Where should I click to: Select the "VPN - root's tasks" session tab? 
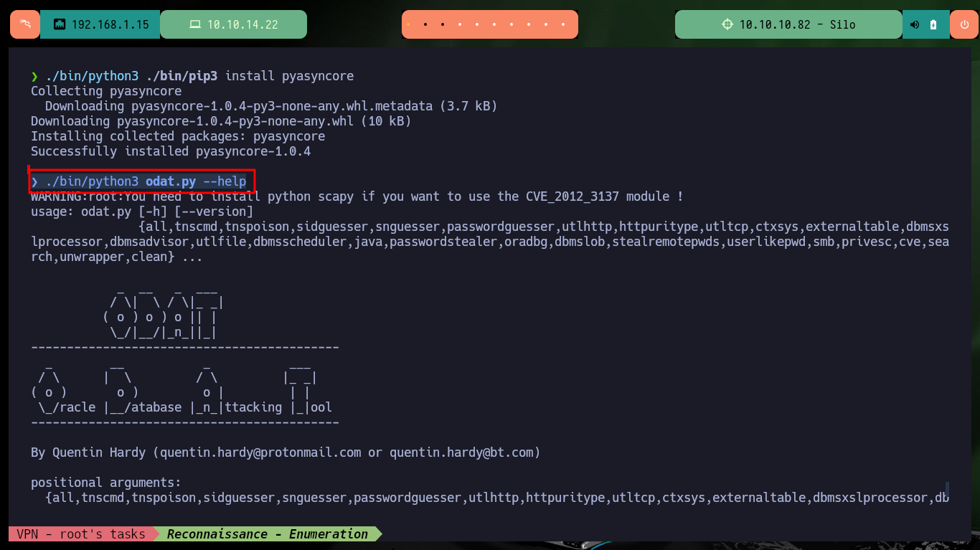(81, 534)
